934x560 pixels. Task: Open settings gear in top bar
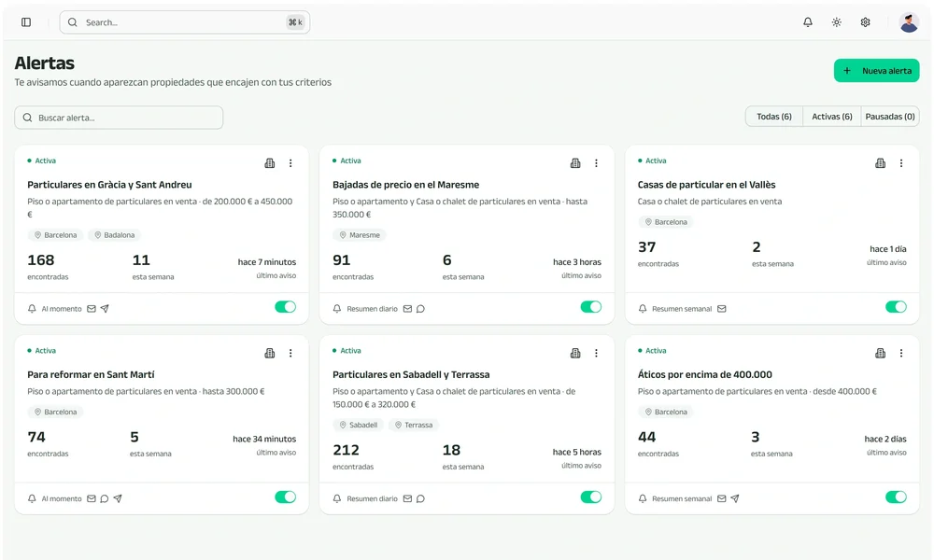click(866, 22)
